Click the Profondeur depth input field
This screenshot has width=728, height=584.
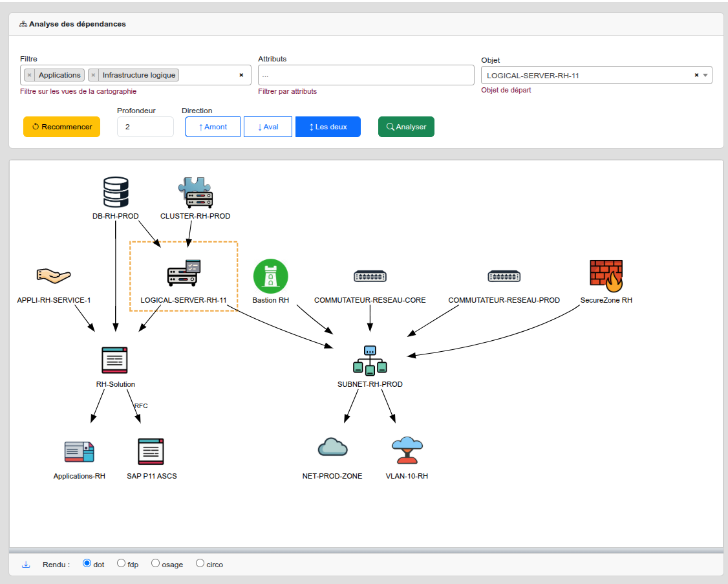tap(145, 127)
